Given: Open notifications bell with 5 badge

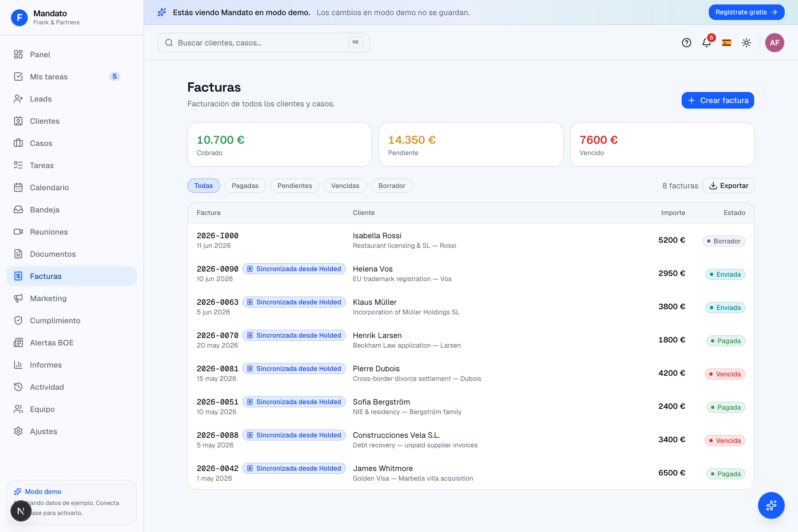Looking at the screenshot, I should [707, 43].
